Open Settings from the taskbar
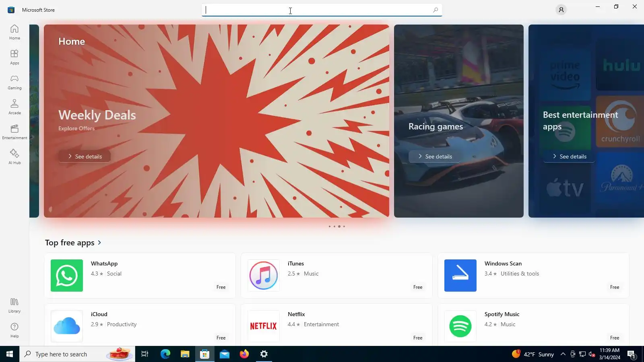 tap(264, 354)
